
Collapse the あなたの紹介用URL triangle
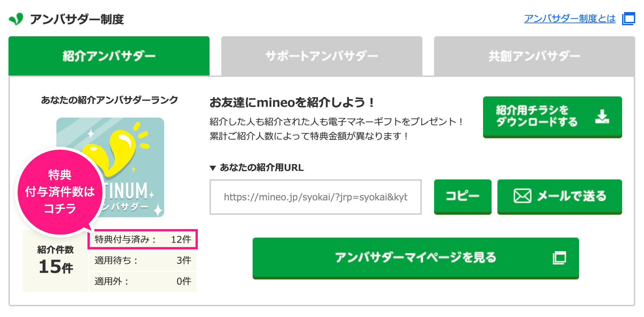click(x=213, y=168)
